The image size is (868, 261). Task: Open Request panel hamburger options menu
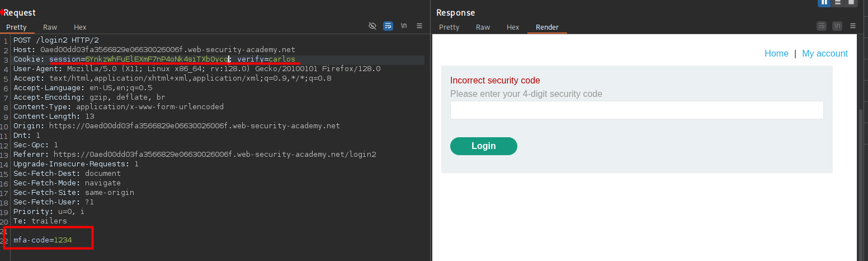click(x=419, y=26)
